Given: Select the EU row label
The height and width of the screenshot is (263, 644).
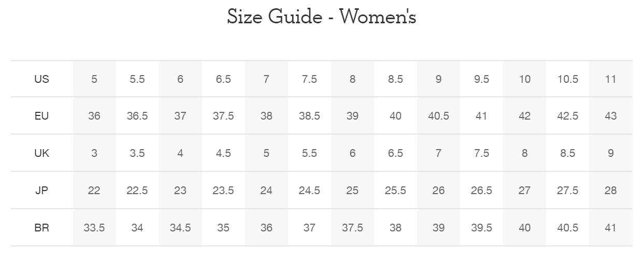Looking at the screenshot, I should (42, 116).
